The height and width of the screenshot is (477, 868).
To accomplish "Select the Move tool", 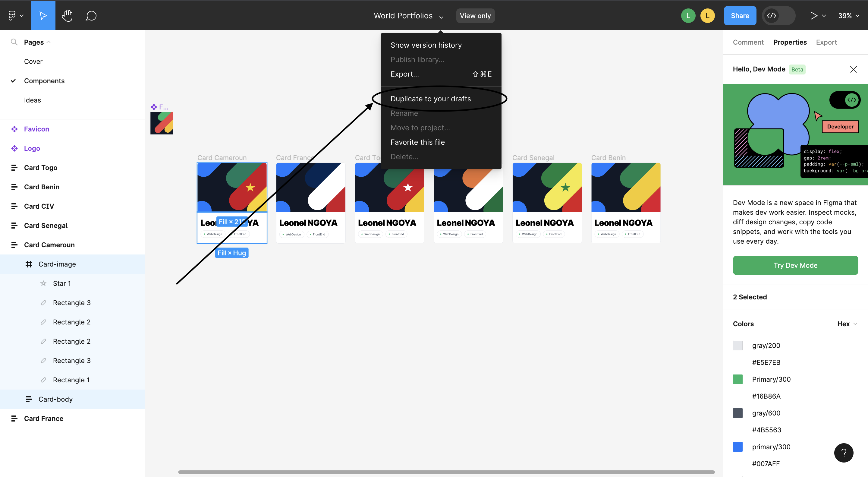I will point(43,15).
